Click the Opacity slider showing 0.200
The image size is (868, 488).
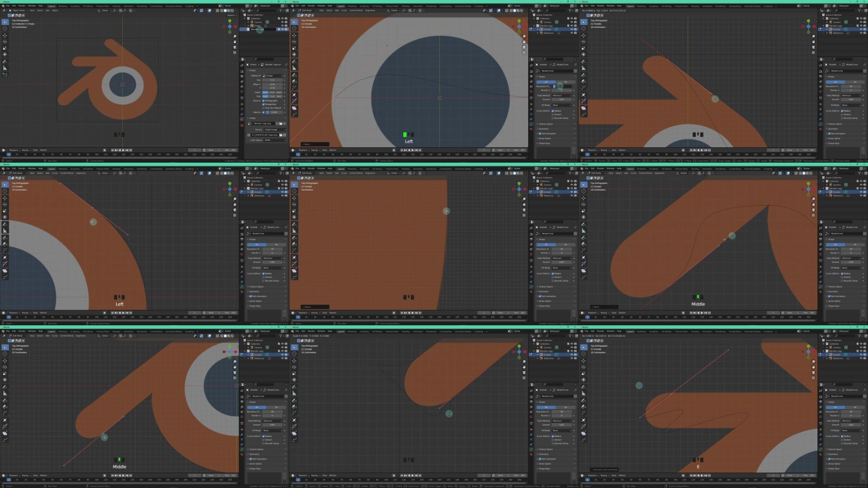[274, 112]
